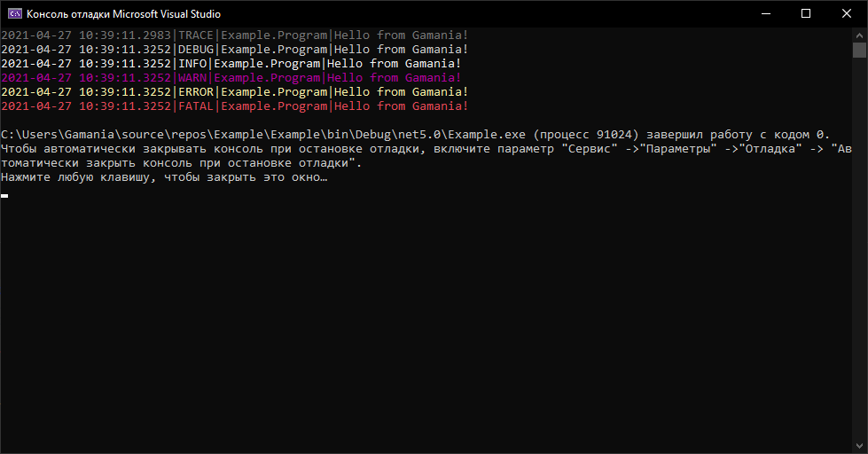
Task: Click the console icon in the title bar
Action: [x=14, y=14]
